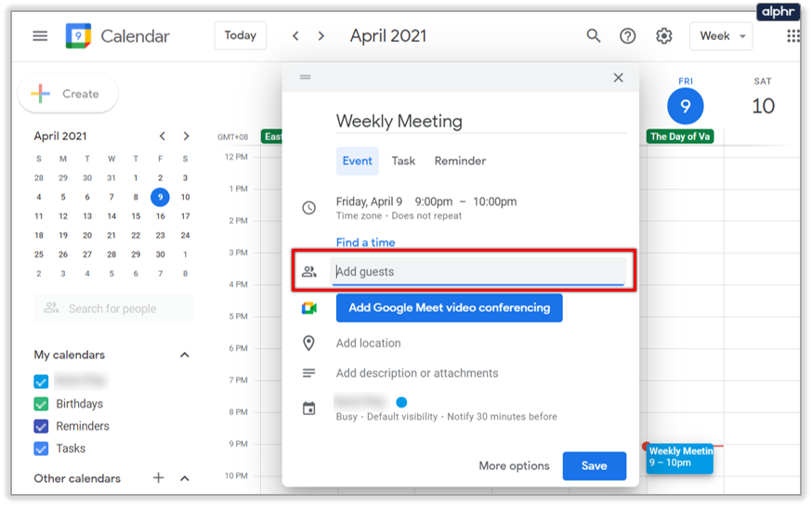Open the main hamburger menu
Screen dimensions: 812x506
pos(40,36)
